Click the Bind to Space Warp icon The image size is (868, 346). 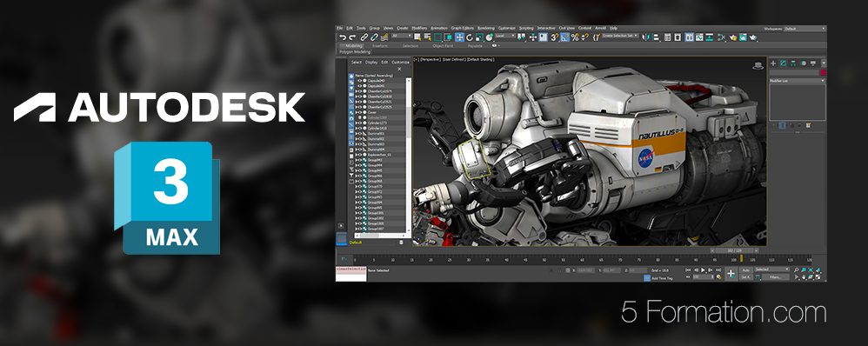(384, 37)
